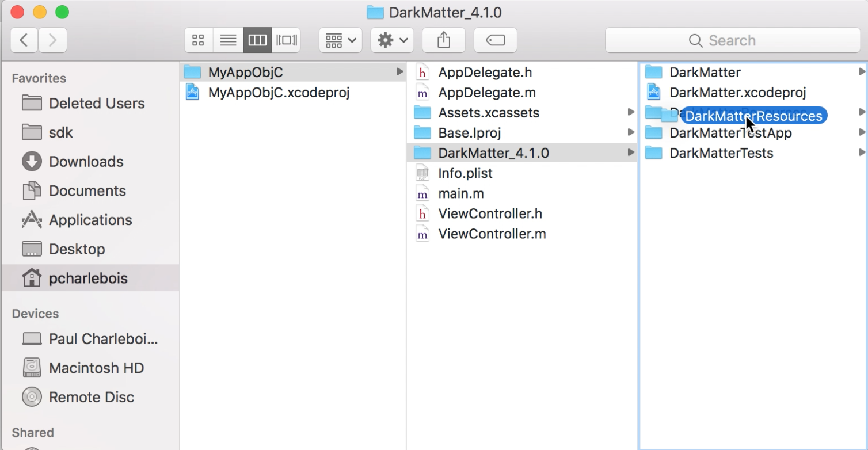Viewport: 868px width, 450px height.
Task: Select DarkMatter.xcodeproj in the rightmost column
Action: click(737, 92)
